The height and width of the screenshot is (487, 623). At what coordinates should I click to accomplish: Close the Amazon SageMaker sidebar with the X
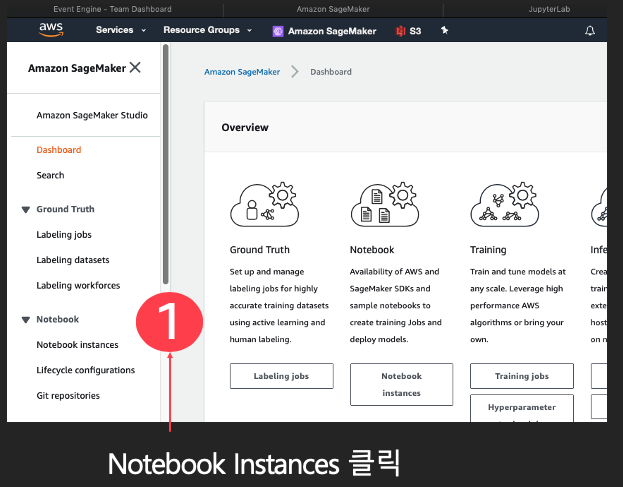pyautogui.click(x=135, y=68)
